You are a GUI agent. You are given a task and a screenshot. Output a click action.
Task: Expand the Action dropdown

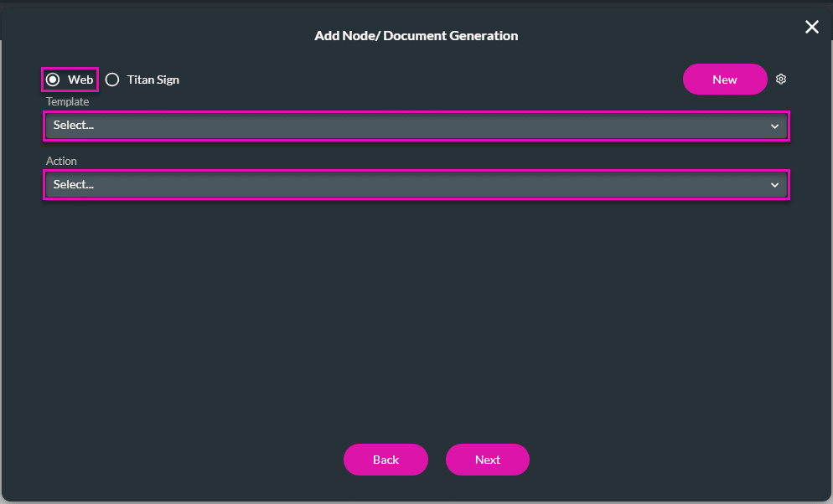click(x=416, y=184)
